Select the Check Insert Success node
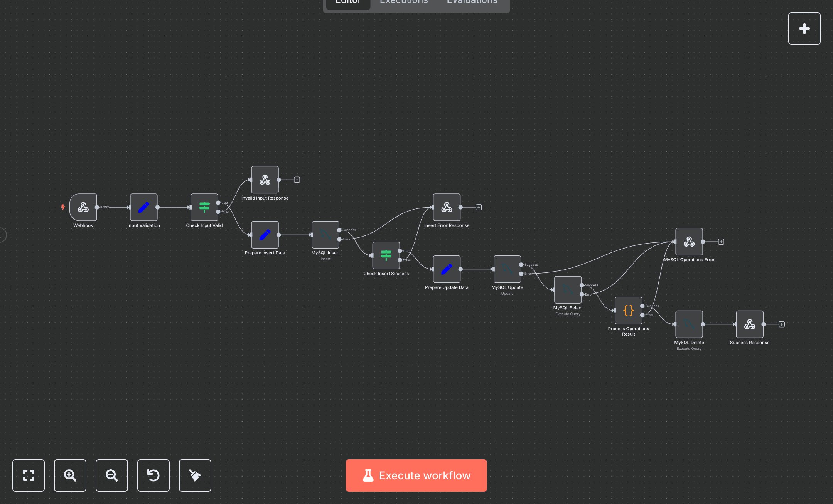 [386, 255]
